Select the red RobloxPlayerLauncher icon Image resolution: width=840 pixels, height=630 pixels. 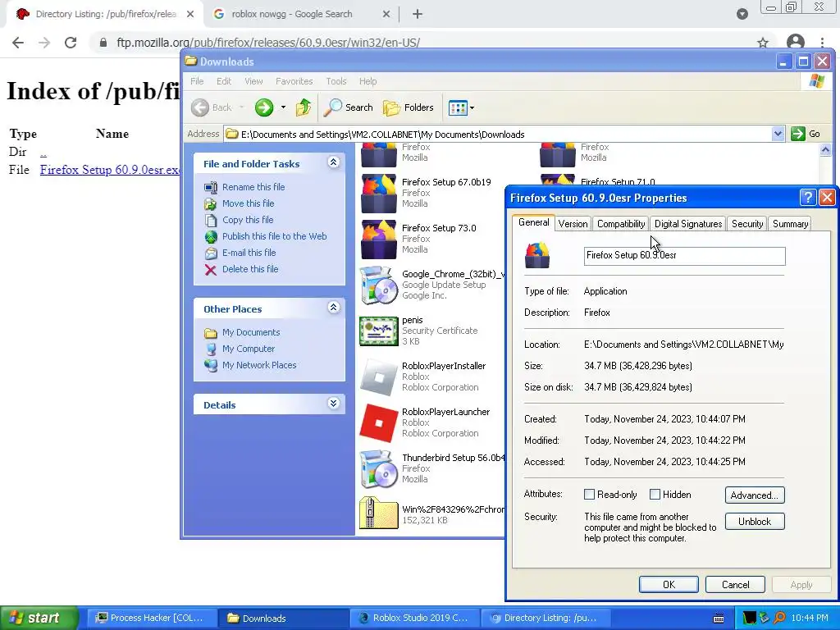click(379, 423)
